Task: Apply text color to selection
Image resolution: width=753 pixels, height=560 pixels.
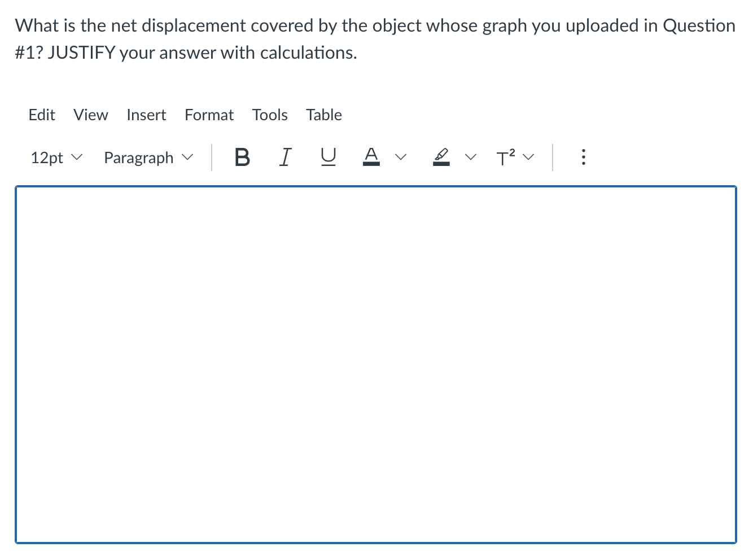Action: (x=371, y=158)
